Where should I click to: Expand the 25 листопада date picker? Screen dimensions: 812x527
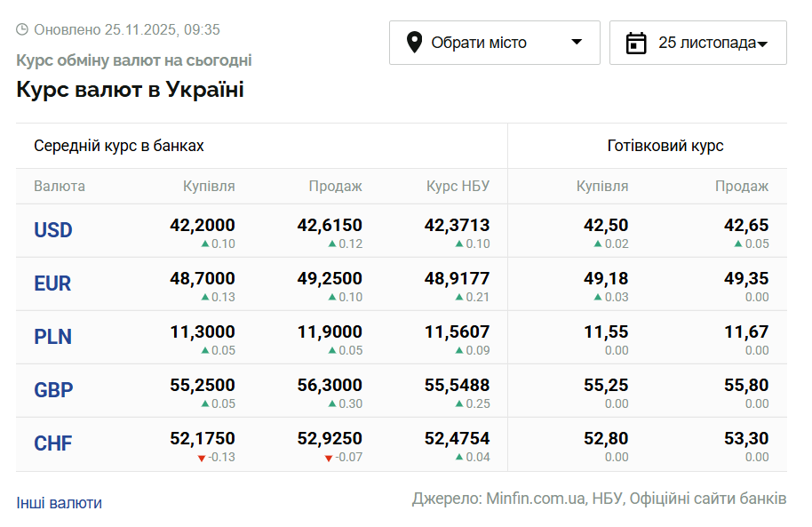[x=697, y=43]
